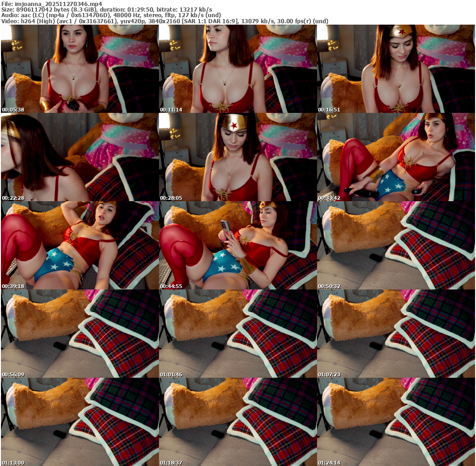476x466 pixels.
Task: Select the frame stamped 01:01:46
Action: tap(238, 334)
